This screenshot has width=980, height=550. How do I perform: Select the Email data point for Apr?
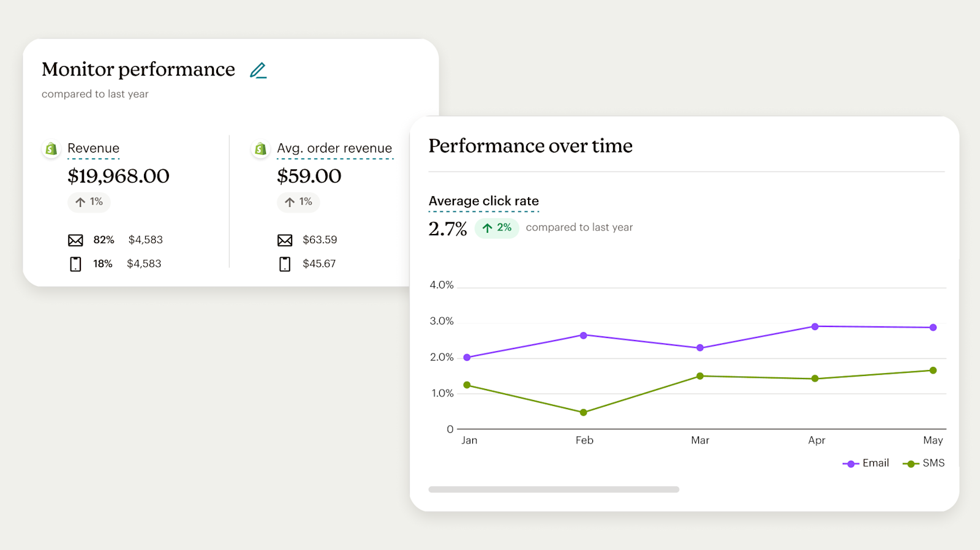[815, 326]
